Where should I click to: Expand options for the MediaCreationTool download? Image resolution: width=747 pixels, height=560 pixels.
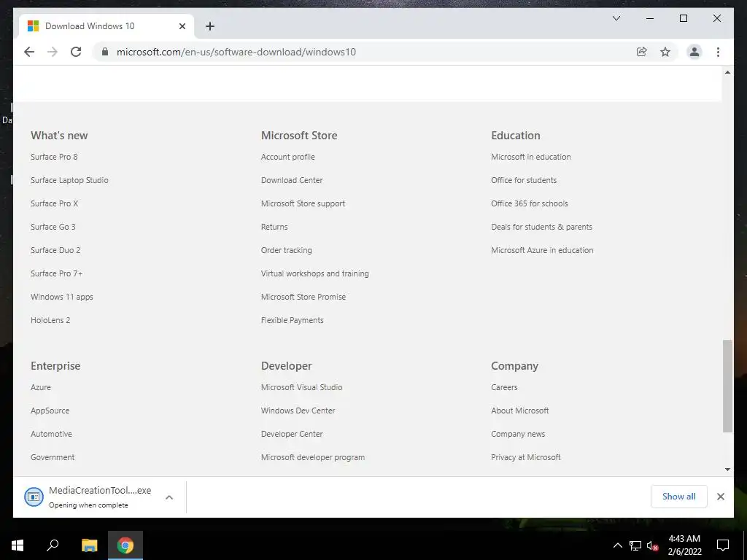click(169, 497)
